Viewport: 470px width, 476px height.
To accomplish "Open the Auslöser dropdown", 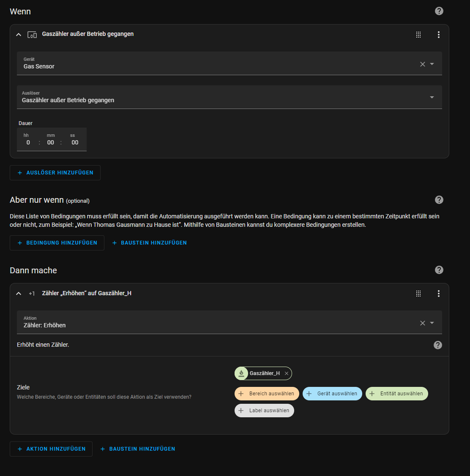I will [x=432, y=97].
